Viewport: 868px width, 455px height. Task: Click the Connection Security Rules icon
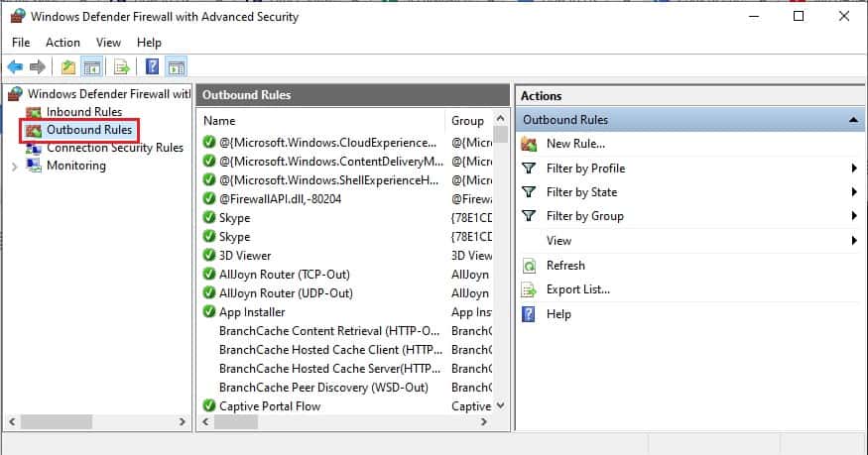point(35,148)
